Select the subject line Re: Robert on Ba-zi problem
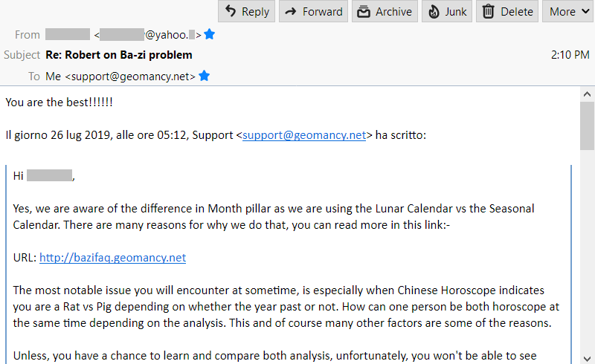 pyautogui.click(x=119, y=55)
